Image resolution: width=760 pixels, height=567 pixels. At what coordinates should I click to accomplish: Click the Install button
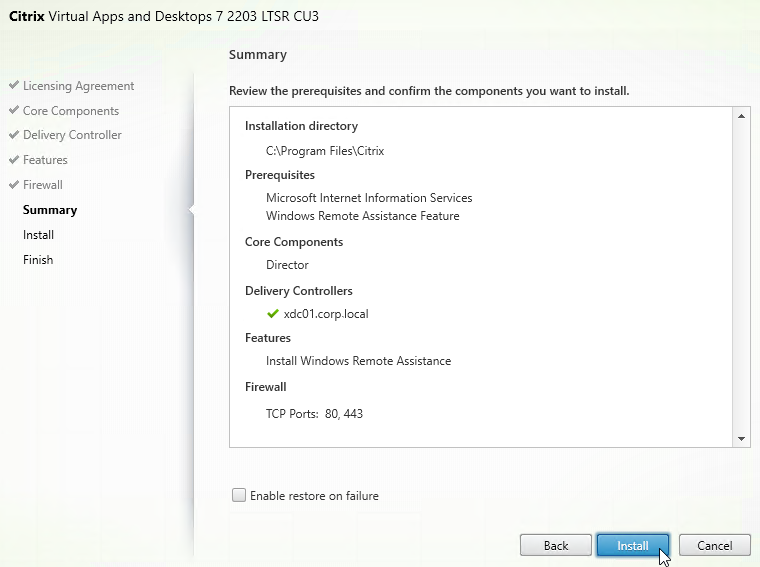click(x=633, y=545)
